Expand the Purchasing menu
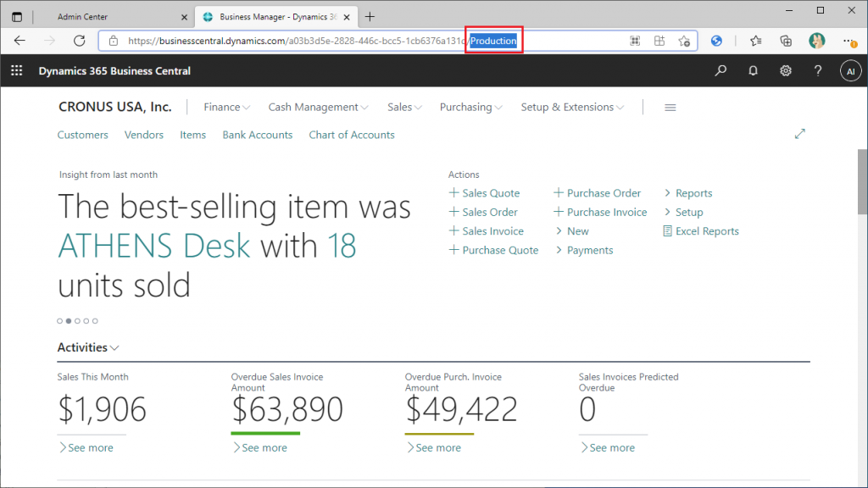 471,108
